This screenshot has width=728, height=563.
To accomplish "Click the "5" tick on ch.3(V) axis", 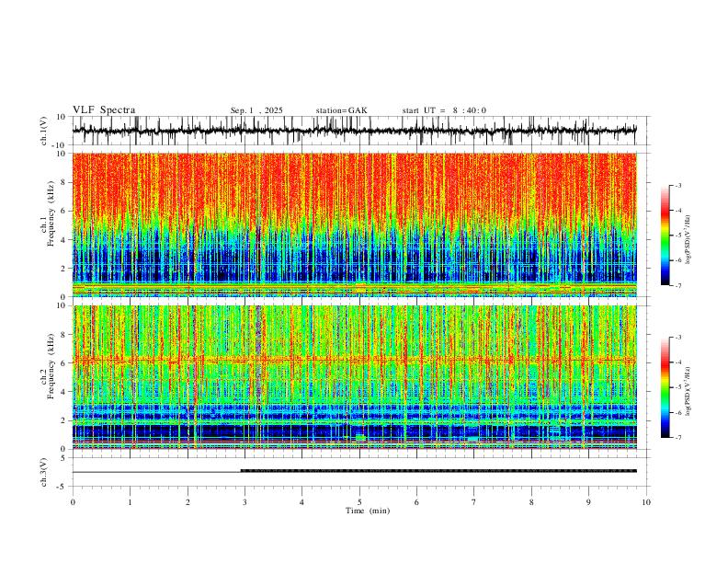I will (63, 458).
